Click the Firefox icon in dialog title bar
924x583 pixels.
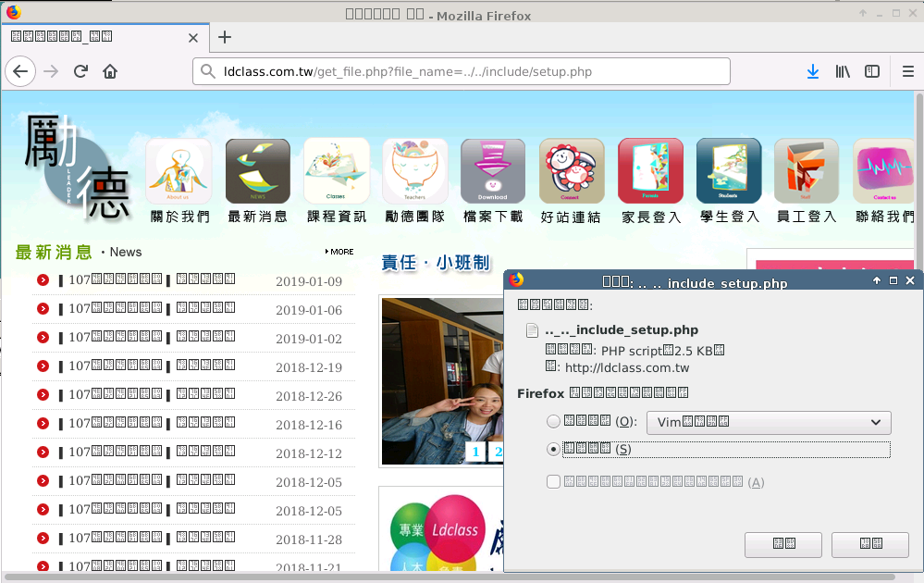point(516,279)
